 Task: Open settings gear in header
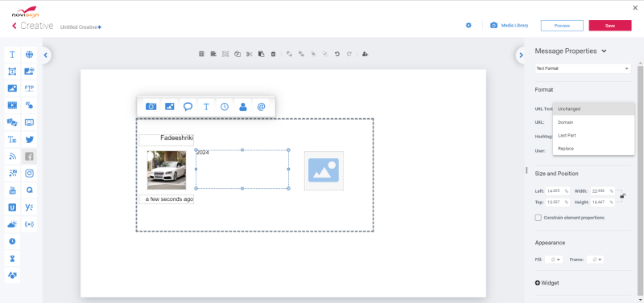click(469, 26)
